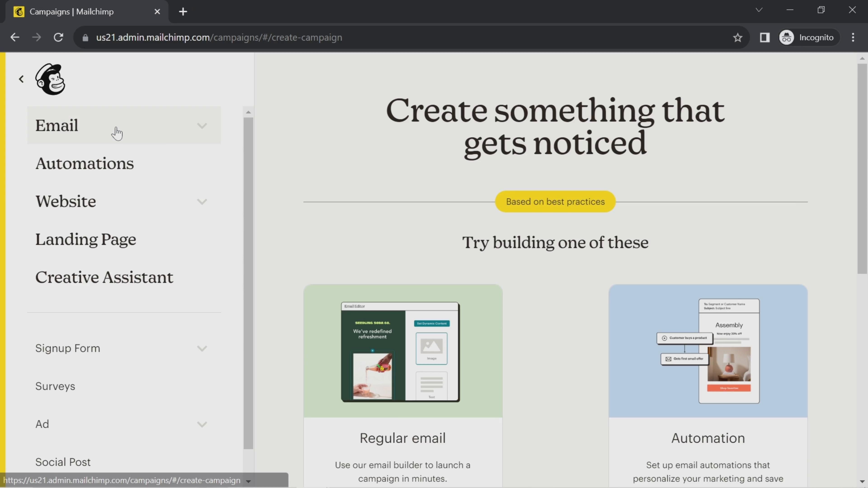Open a new browser tab
This screenshot has height=488, width=868.
tap(183, 12)
